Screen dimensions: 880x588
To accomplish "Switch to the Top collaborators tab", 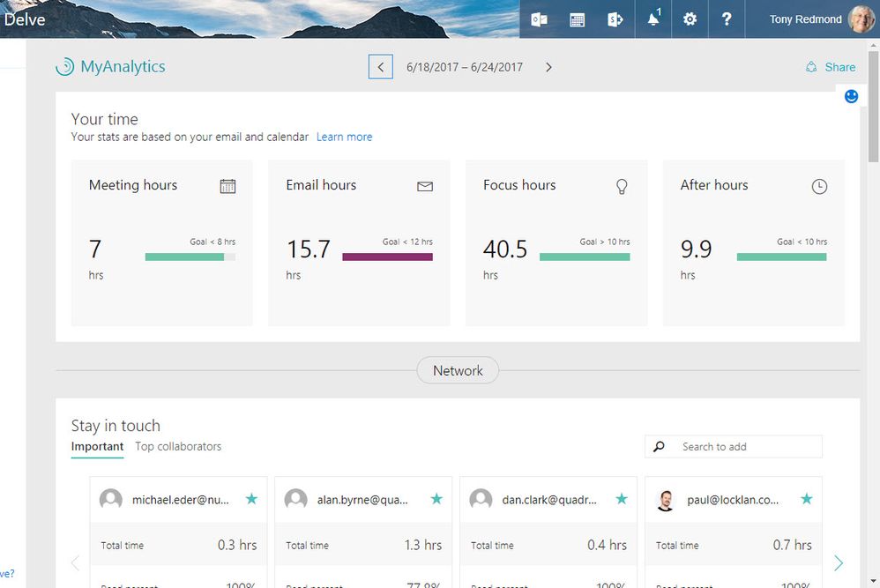I will tap(178, 447).
